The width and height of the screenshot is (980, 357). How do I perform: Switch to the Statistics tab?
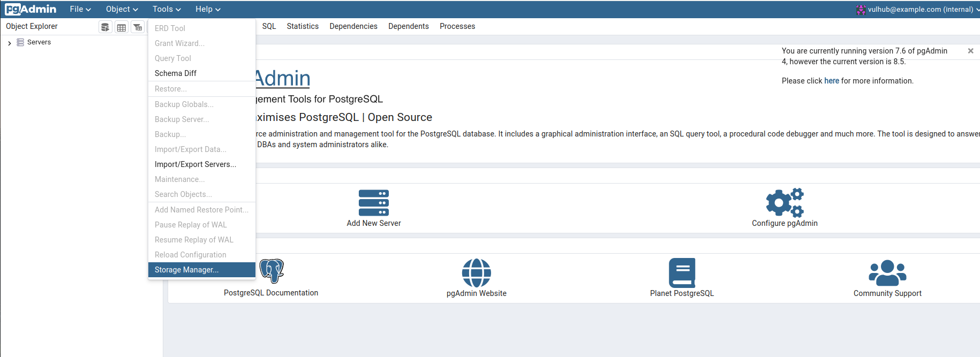click(303, 26)
